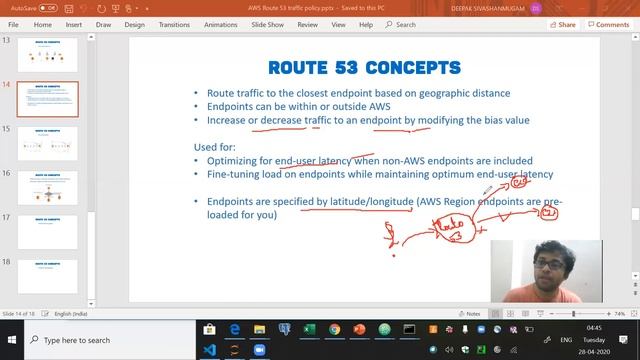The image size is (640, 360).
Task: Switch to Normal view icon
Action: [495, 313]
